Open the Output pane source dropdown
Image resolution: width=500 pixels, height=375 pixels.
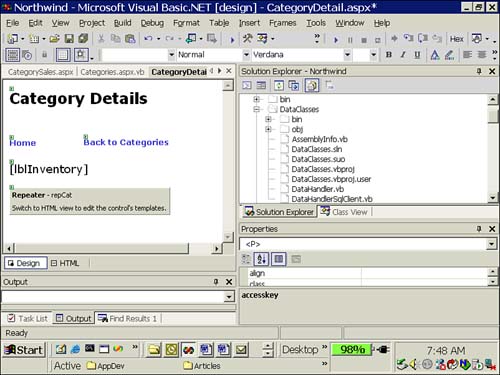(x=229, y=296)
